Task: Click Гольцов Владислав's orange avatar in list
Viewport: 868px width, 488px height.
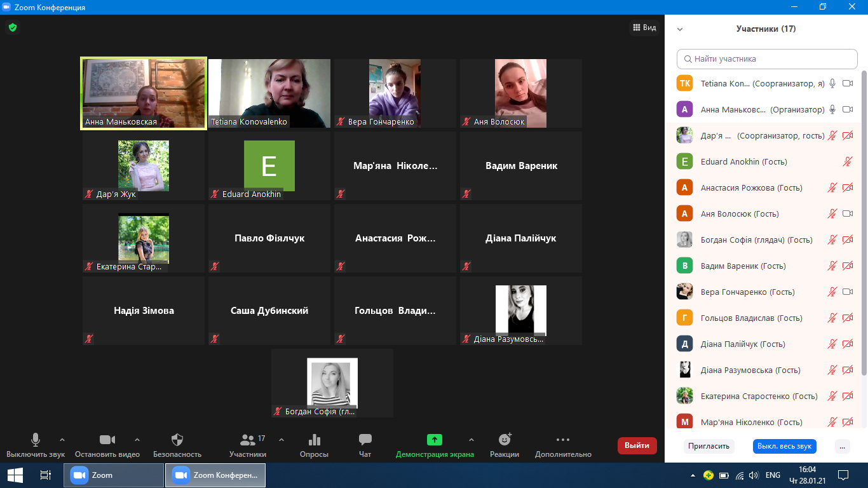Action: pyautogui.click(x=684, y=318)
